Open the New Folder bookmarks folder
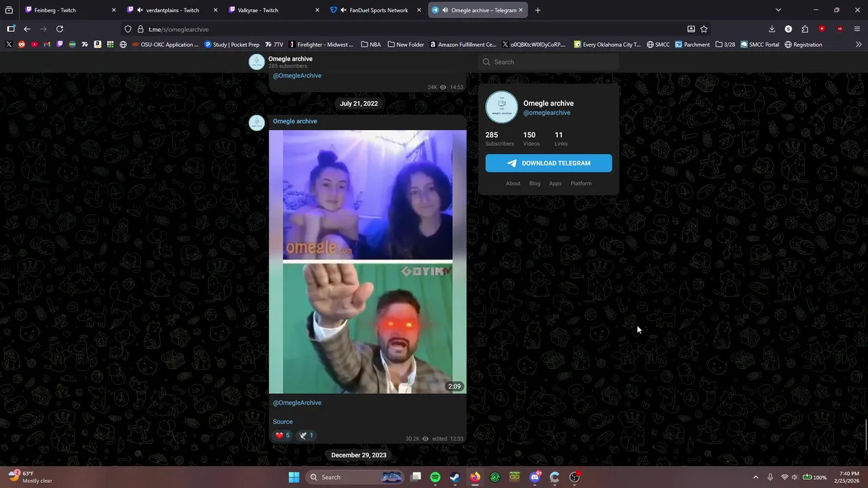 (406, 45)
